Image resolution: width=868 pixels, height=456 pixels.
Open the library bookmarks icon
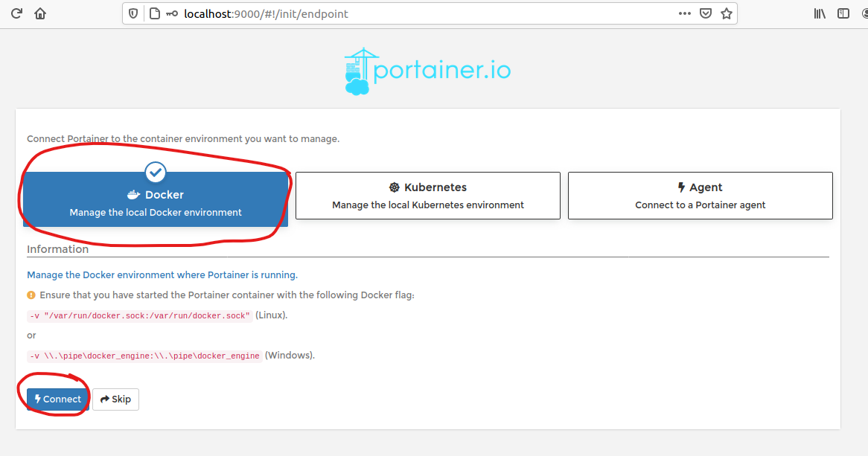tap(820, 14)
